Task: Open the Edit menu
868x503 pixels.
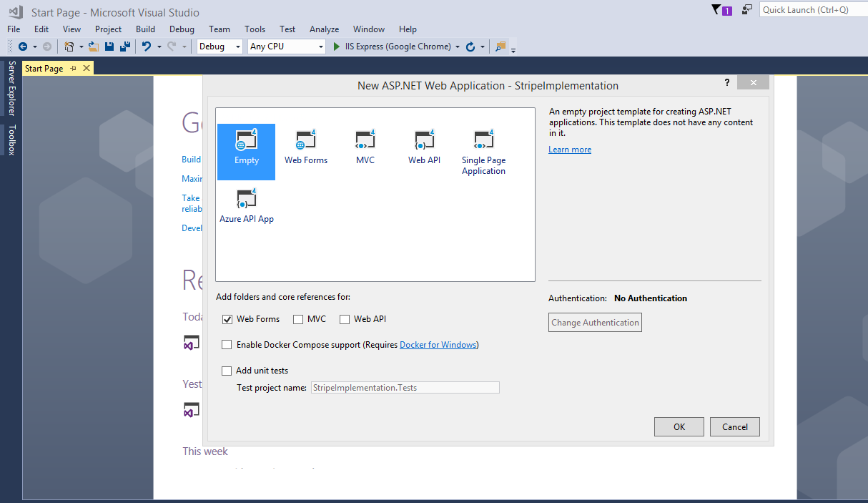Action: [x=41, y=29]
